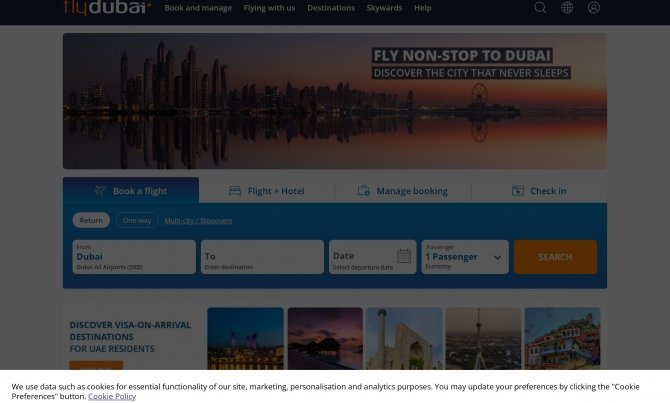Open the night skyline towers destination thumbnail
The width and height of the screenshot is (670, 403).
point(246,338)
